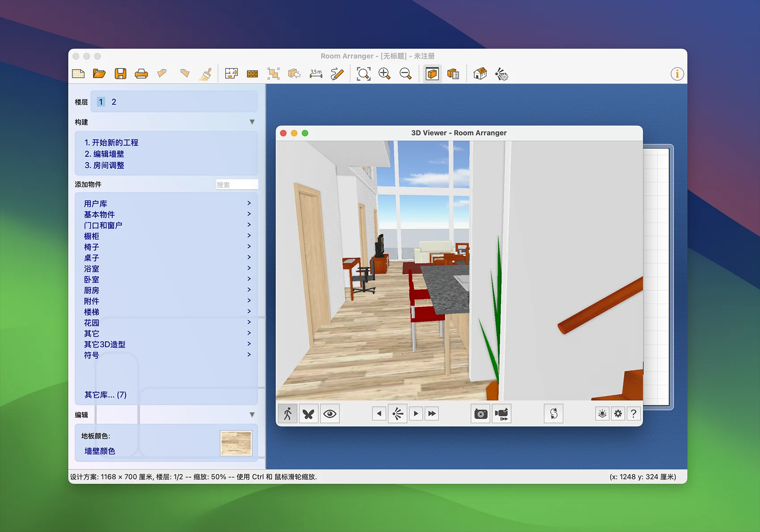The width and height of the screenshot is (760, 532).
Task: Click the select object cursor tool
Action: coord(294,74)
